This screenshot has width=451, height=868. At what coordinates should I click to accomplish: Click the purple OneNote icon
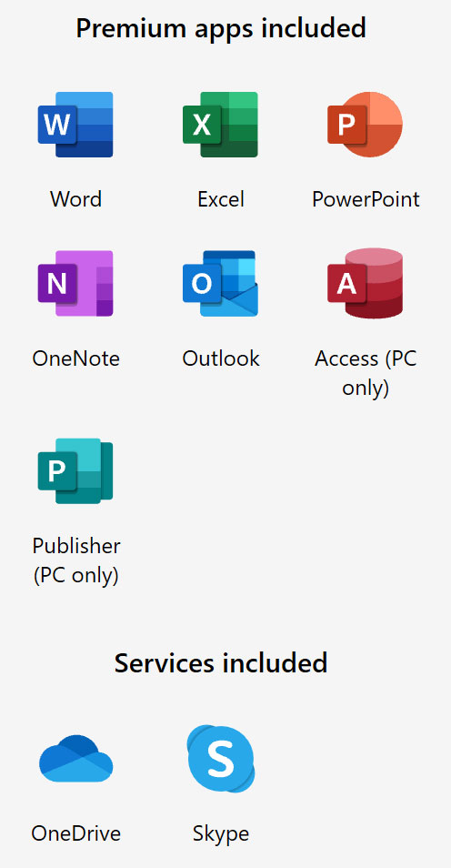75,284
